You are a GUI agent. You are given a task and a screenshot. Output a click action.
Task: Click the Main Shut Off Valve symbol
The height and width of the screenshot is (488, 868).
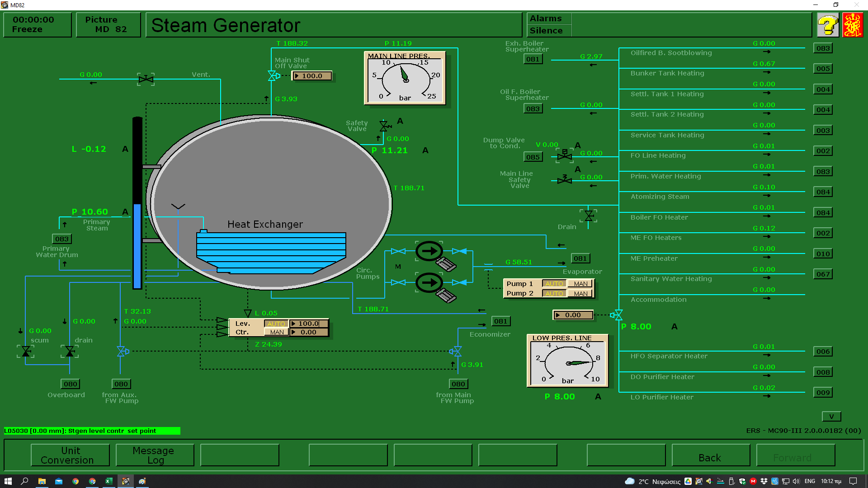pyautogui.click(x=272, y=76)
